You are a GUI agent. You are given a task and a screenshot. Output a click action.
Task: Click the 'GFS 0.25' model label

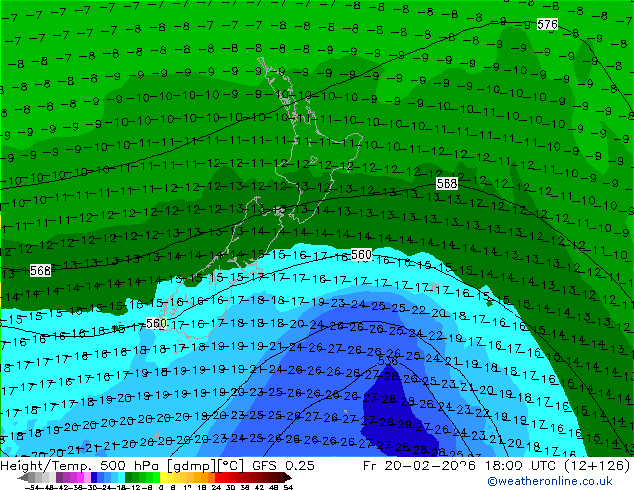pyautogui.click(x=283, y=466)
